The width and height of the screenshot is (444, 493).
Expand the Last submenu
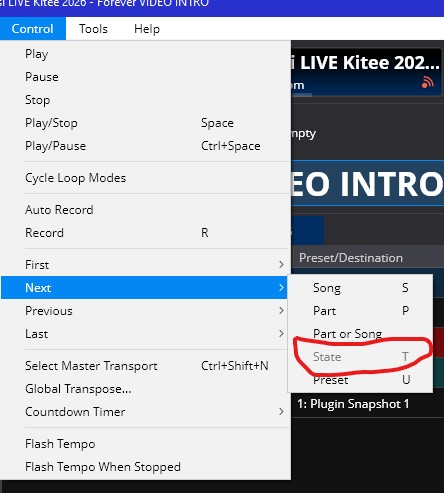(x=145, y=334)
